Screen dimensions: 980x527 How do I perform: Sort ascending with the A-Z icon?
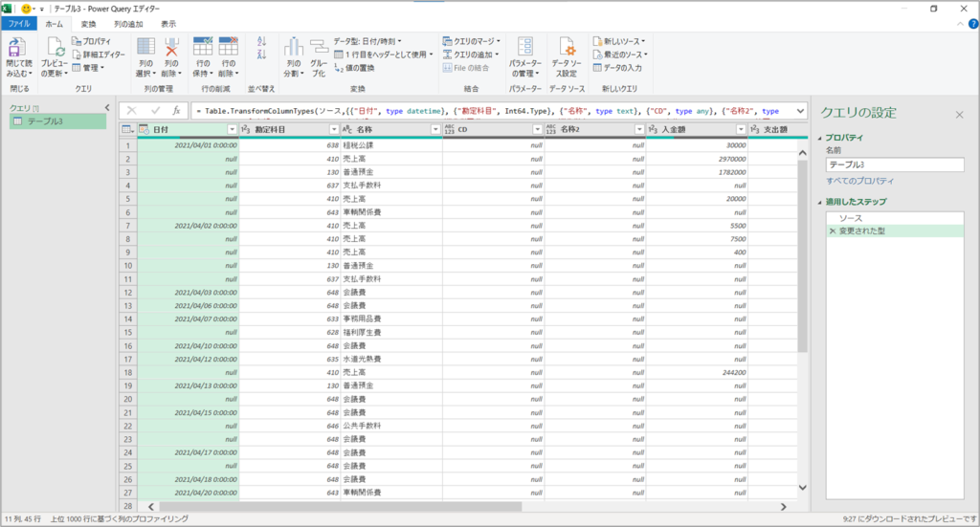coord(261,41)
